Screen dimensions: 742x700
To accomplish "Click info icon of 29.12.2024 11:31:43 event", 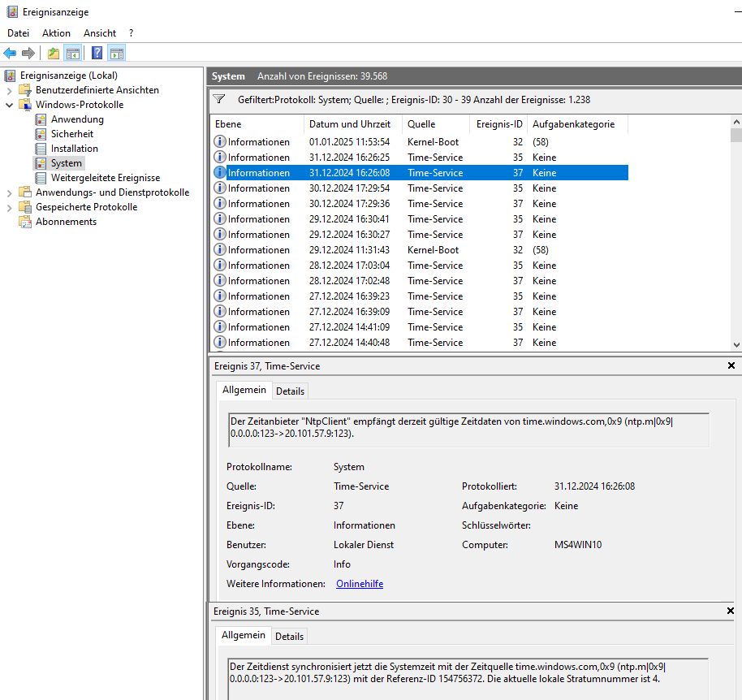I will tap(219, 249).
